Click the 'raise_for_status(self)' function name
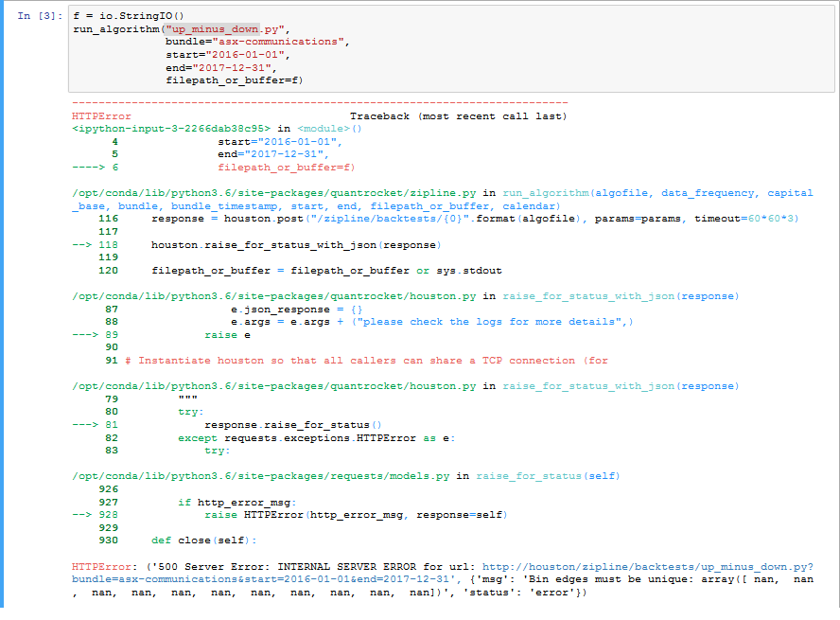 (x=548, y=476)
